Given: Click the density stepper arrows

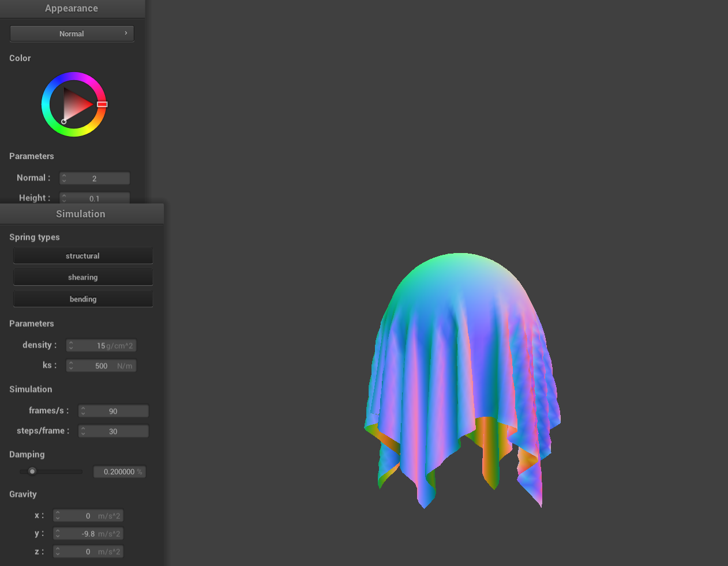Looking at the screenshot, I should (x=70, y=346).
